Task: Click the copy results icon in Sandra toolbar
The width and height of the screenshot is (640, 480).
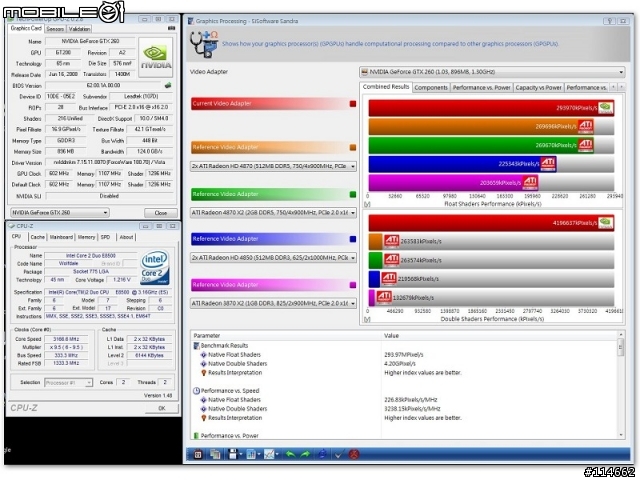Action: coord(215,454)
